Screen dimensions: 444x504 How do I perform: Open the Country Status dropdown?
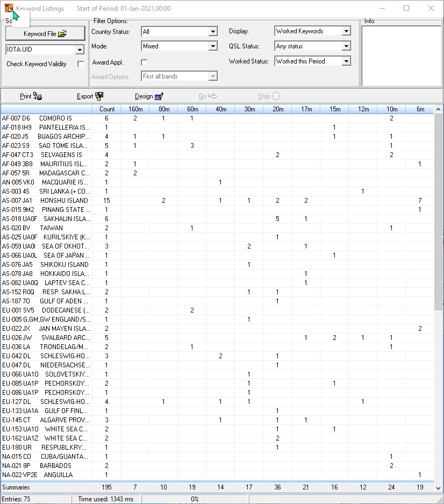tap(213, 32)
